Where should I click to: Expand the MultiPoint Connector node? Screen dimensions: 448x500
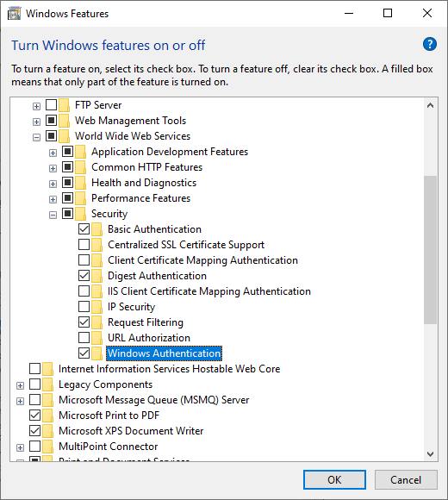coord(20,447)
